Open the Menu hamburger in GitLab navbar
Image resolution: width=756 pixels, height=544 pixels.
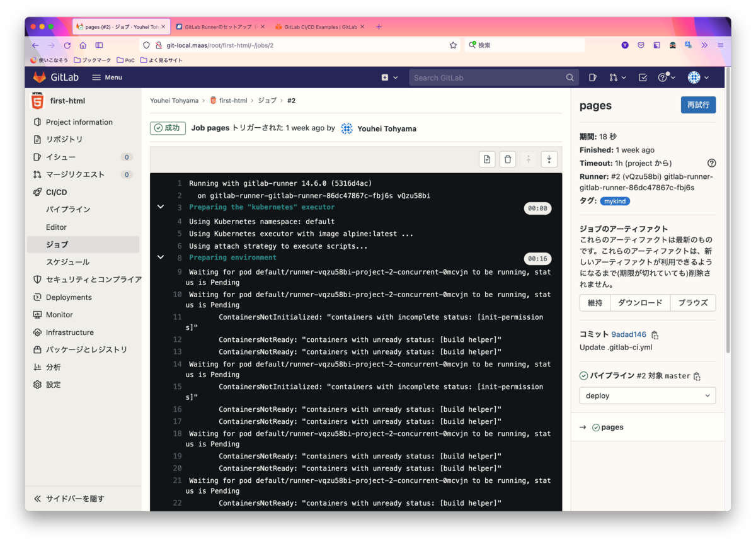click(x=107, y=77)
